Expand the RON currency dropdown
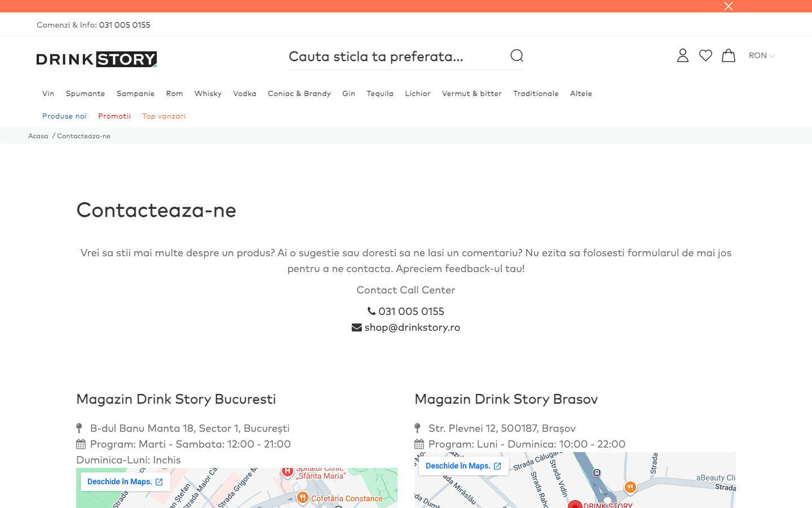Screen dimensions: 812x508 pyautogui.click(x=762, y=55)
